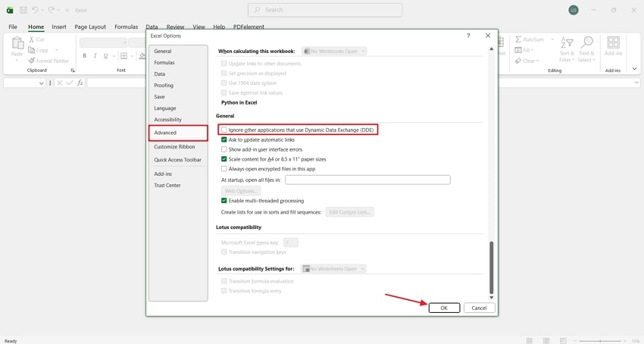
Task: Expand the Paste options arrow
Action: pyautogui.click(x=17, y=61)
